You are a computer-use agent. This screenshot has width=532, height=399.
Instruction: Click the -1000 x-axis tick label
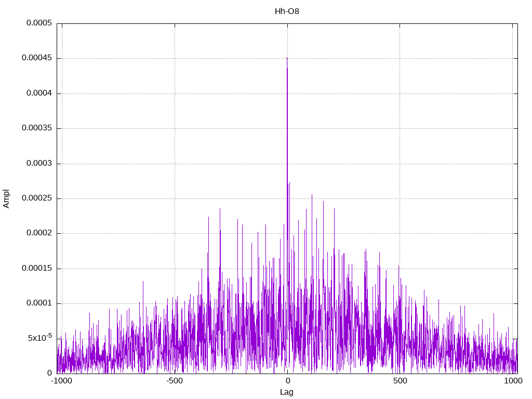(62, 381)
